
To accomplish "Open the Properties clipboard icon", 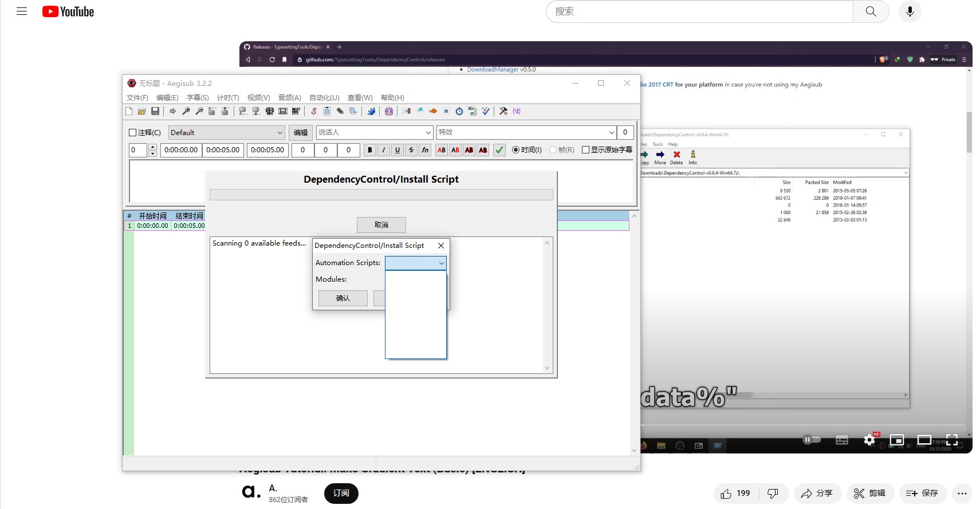I will tap(327, 111).
